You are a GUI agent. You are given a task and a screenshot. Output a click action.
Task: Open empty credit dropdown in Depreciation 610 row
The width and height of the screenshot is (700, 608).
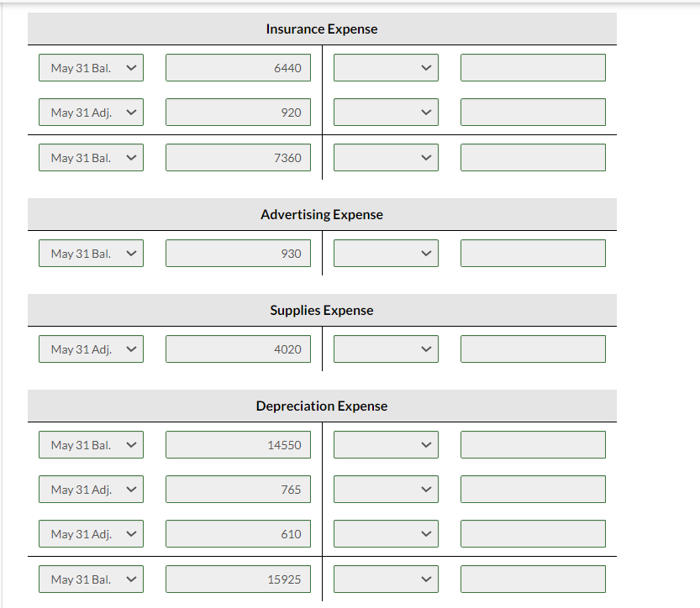tap(386, 534)
